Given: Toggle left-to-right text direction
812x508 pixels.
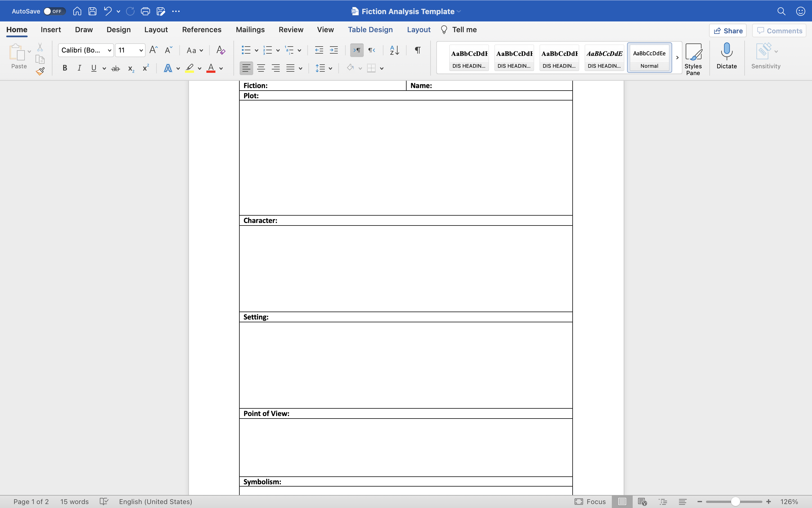Looking at the screenshot, I should tap(357, 50).
